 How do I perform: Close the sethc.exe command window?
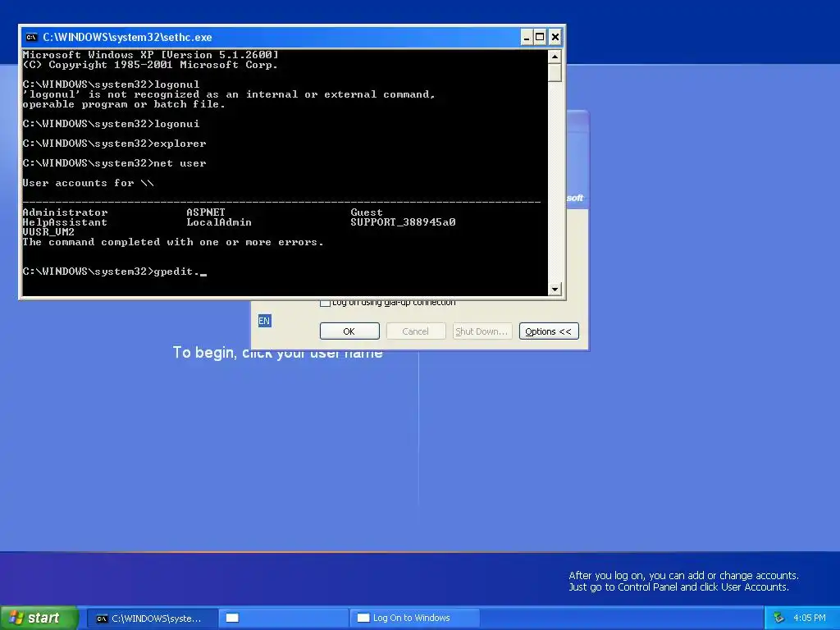tap(555, 37)
